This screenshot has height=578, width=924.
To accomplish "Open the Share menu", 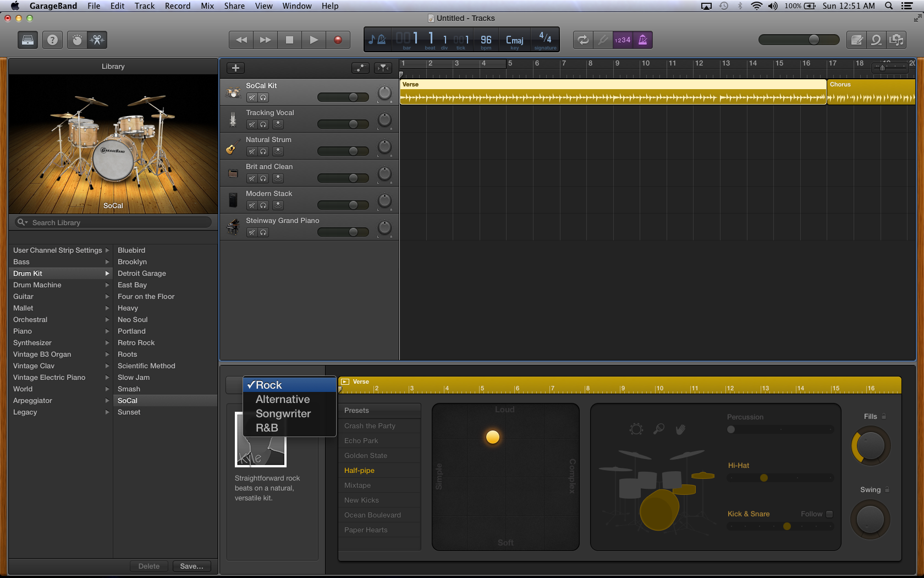I will 234,6.
